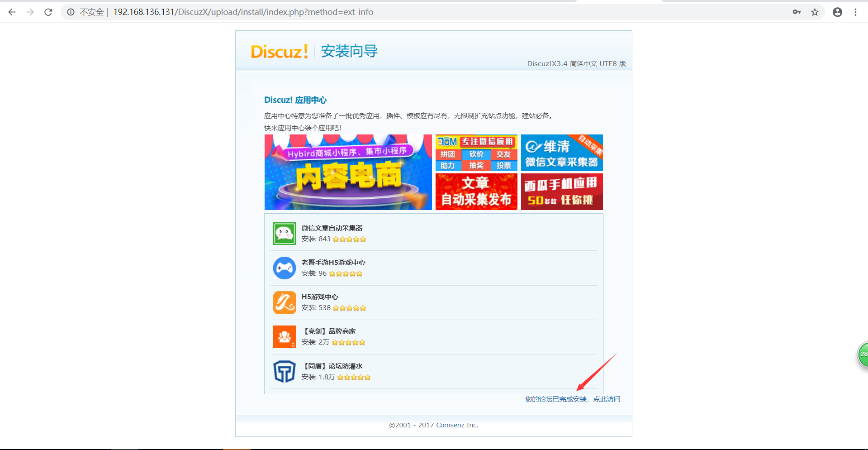This screenshot has width=868, height=450.
Task: Click the WeChat article collector app icon
Action: click(x=285, y=234)
